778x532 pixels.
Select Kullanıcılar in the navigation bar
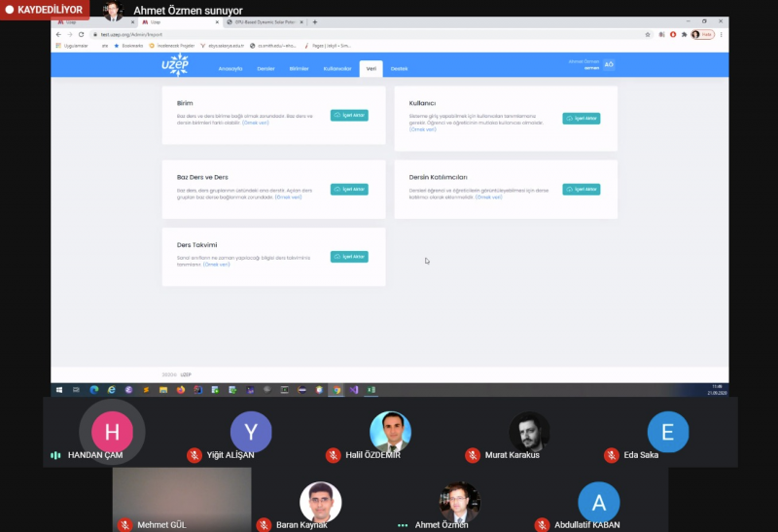point(336,69)
